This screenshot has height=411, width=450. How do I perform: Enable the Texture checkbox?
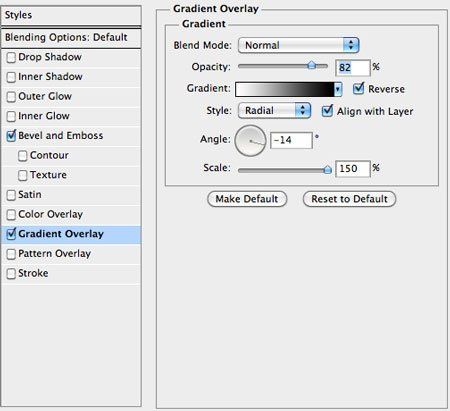(23, 175)
